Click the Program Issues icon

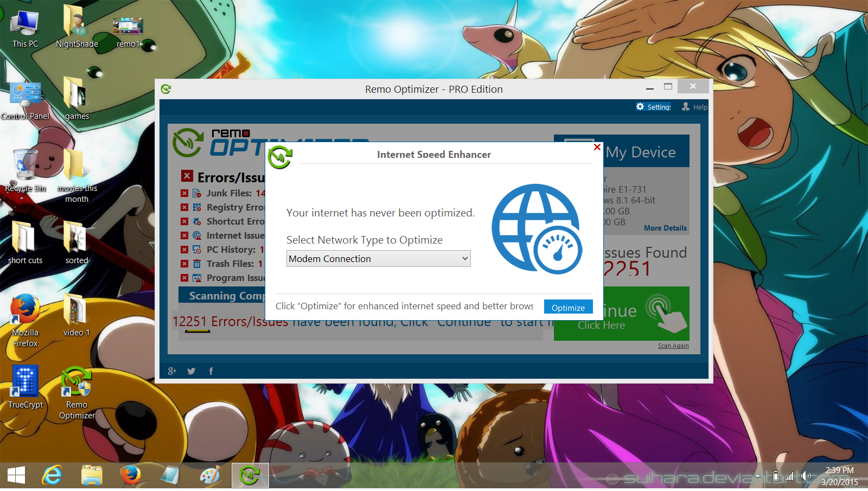197,278
